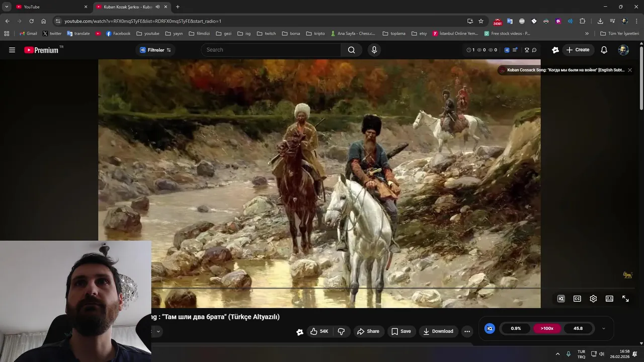The width and height of the screenshot is (644, 362).
Task: Open player settings gear
Action: pos(593,299)
